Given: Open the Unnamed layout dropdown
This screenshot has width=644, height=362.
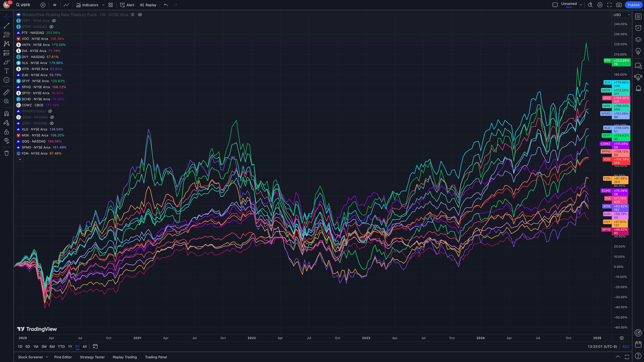Looking at the screenshot, I should click(x=581, y=5).
